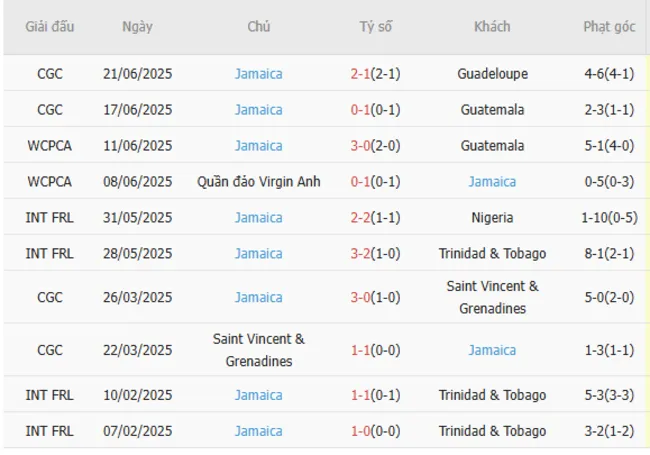This screenshot has width=650, height=455.
Task: Select the "Tỷ số" column header
Action: (x=375, y=27)
